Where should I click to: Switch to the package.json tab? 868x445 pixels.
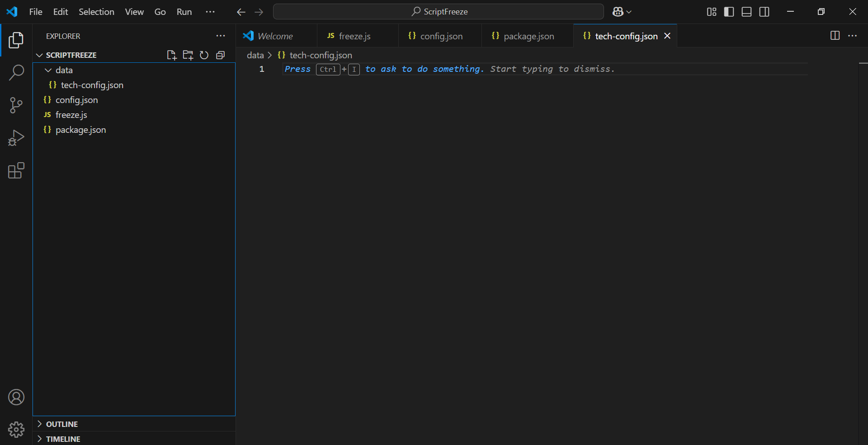(527, 36)
